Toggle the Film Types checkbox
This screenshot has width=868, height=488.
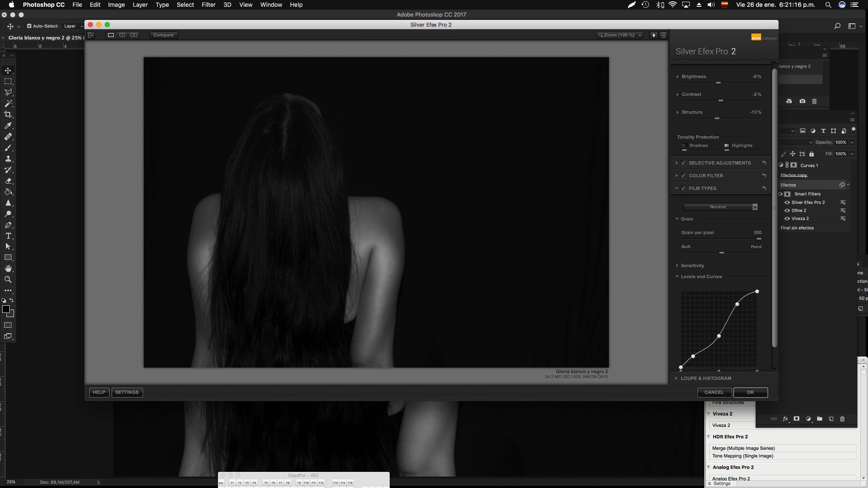coord(684,188)
